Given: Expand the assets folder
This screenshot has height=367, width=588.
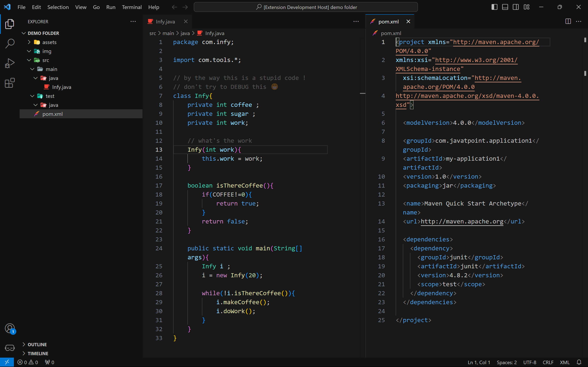Looking at the screenshot, I should click(x=49, y=42).
